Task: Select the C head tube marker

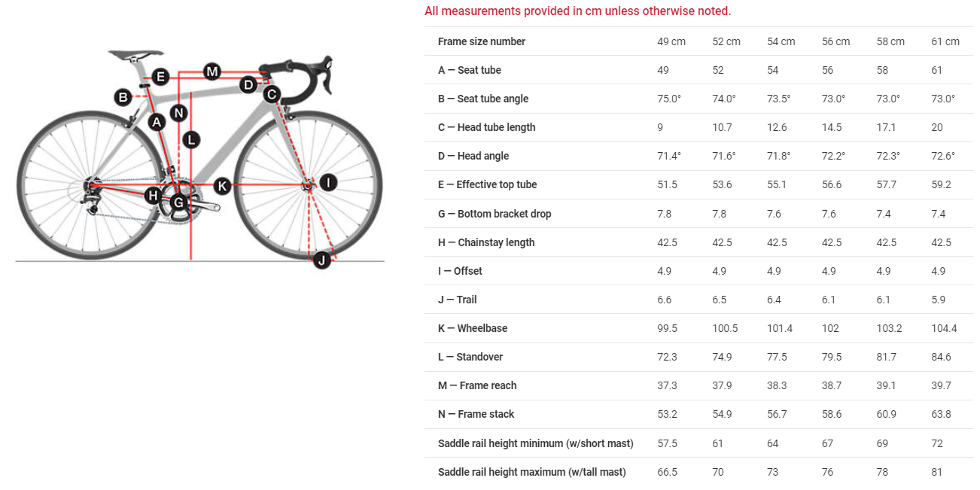Action: click(x=272, y=94)
